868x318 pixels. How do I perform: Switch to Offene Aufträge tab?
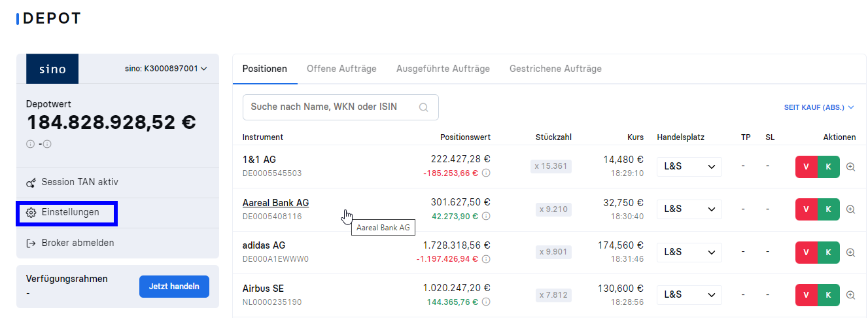pos(341,69)
